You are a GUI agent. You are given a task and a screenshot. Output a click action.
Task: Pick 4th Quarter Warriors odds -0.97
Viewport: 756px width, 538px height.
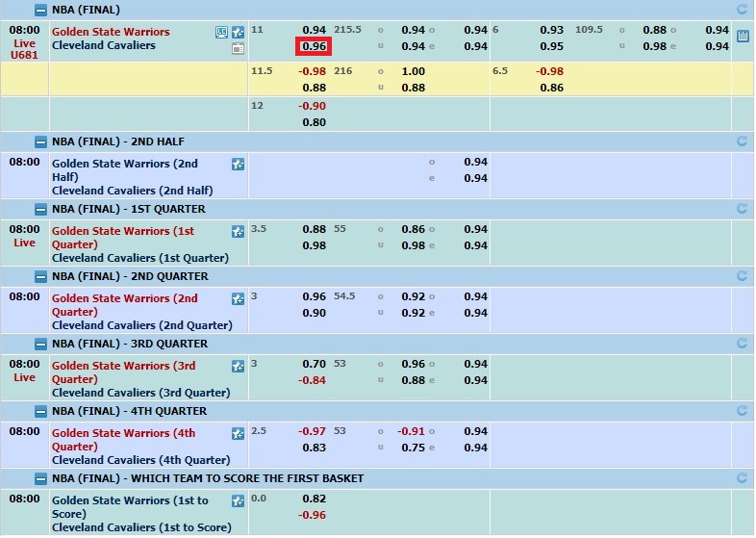point(312,431)
